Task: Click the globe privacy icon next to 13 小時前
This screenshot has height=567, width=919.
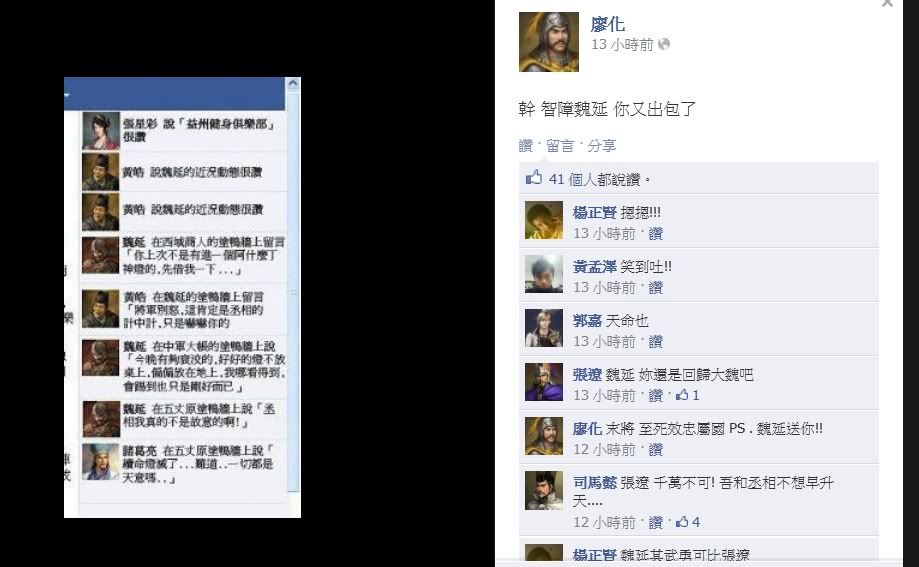Action: coord(664,44)
